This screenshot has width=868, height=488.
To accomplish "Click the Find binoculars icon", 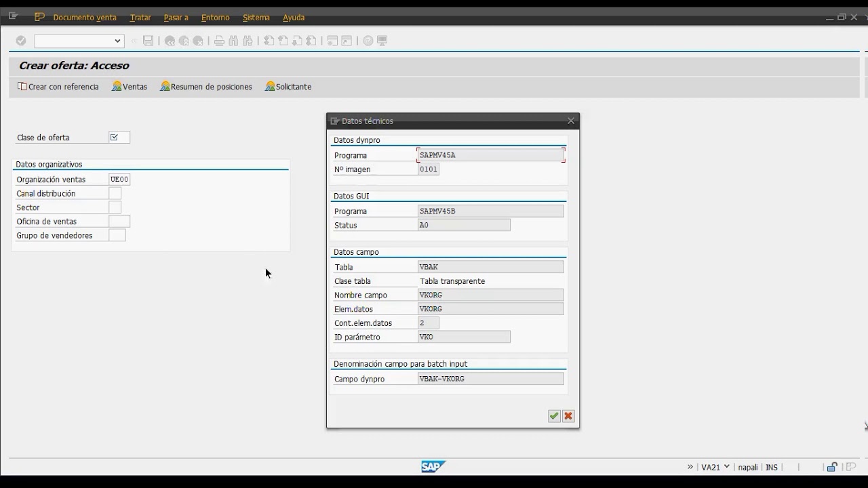I will pos(233,41).
